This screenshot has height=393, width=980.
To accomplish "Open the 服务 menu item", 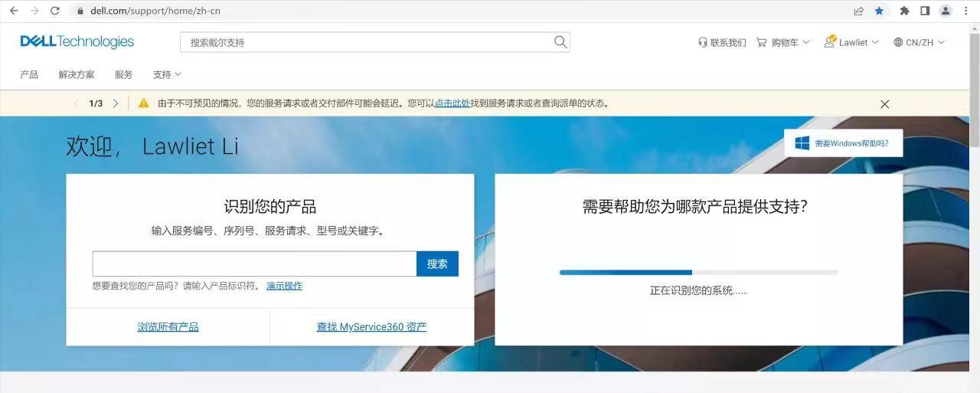I will click(123, 74).
